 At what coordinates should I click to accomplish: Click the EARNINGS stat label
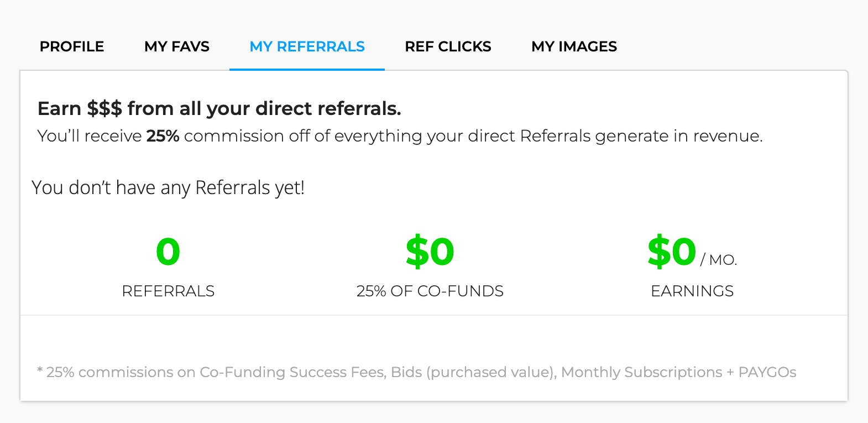coord(692,291)
